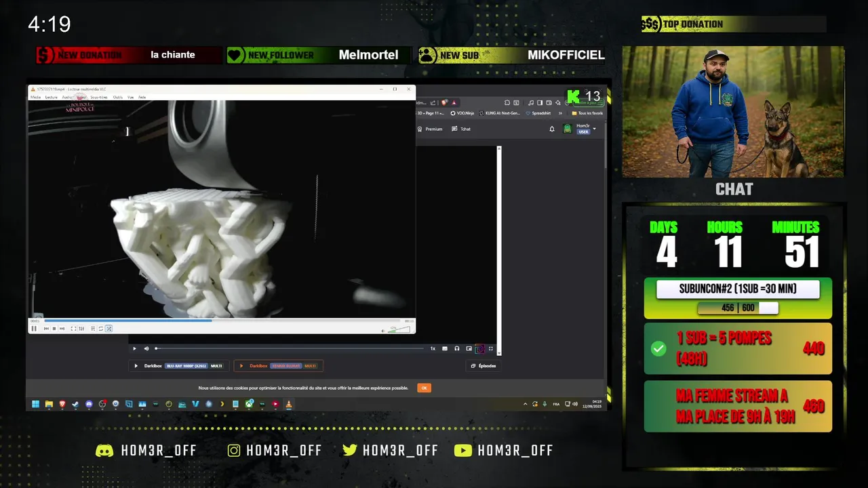Mute VLC via speaker icon
Image resolution: width=868 pixels, height=488 pixels.
click(383, 330)
